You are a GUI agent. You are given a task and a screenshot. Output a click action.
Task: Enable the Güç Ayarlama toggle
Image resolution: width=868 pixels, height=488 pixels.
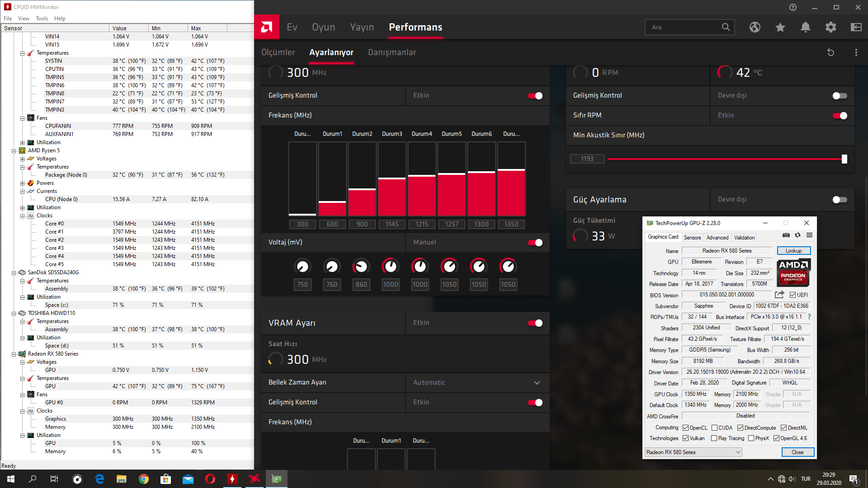point(840,200)
